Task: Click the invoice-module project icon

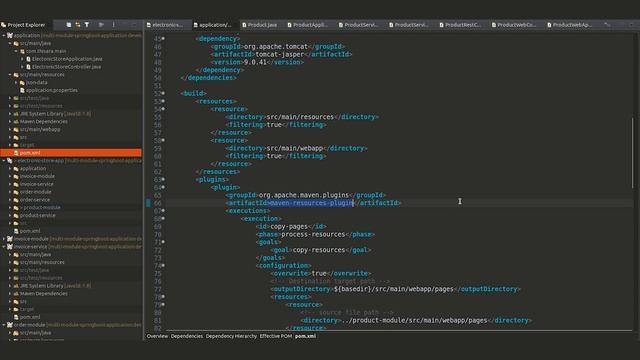Action: coord(10,239)
